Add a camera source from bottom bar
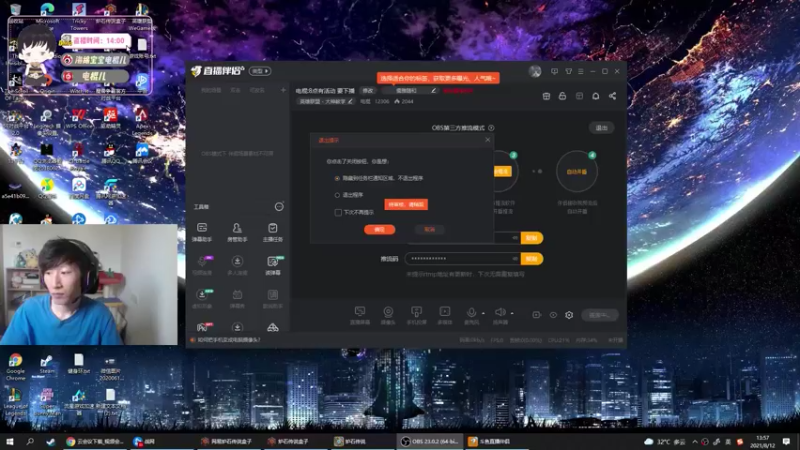This screenshot has height=450, width=800. coord(388,315)
